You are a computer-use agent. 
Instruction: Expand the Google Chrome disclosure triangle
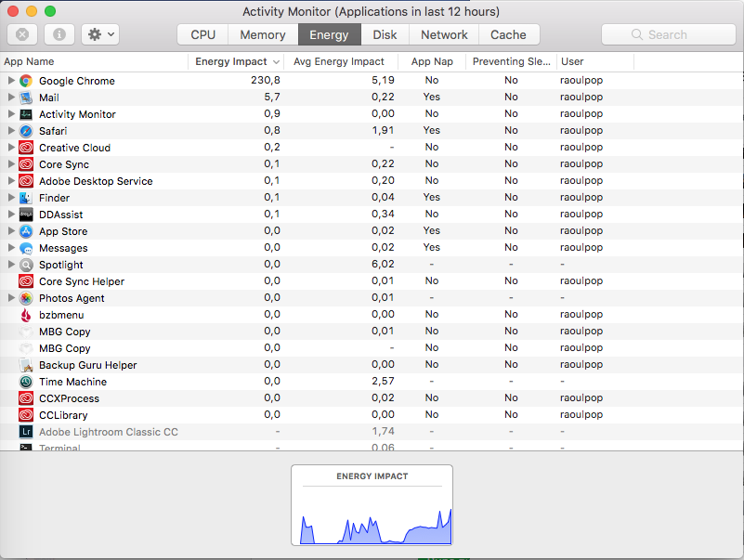11,81
